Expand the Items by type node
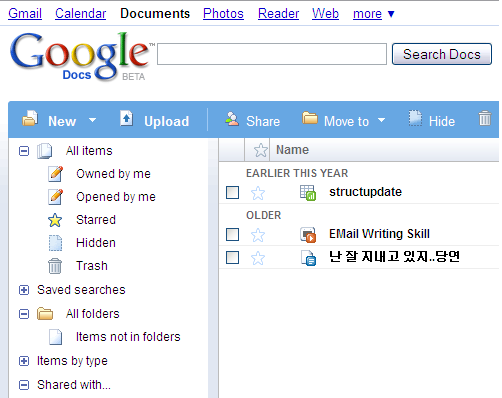Image resolution: width=502 pixels, height=398 pixels. 24,361
